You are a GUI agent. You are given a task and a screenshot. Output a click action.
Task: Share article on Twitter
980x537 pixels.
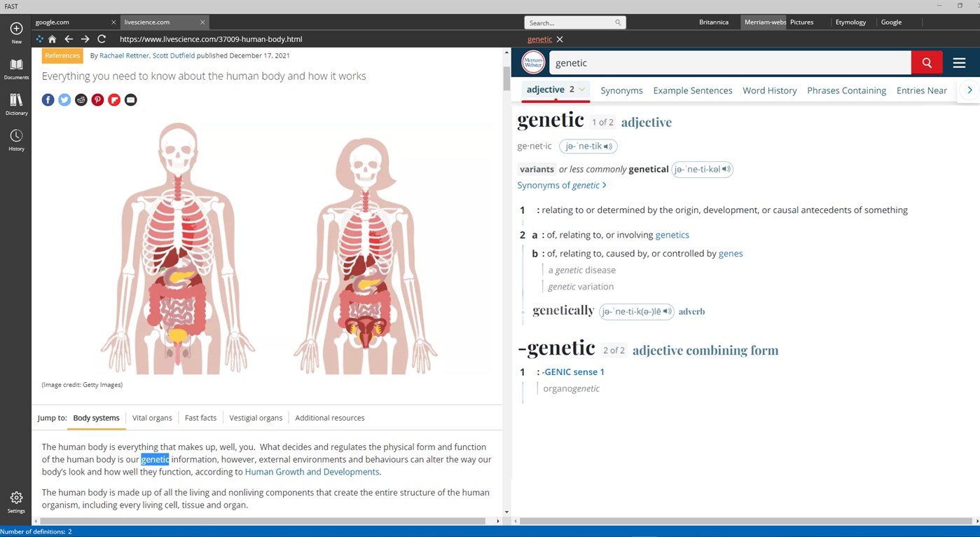pyautogui.click(x=64, y=100)
